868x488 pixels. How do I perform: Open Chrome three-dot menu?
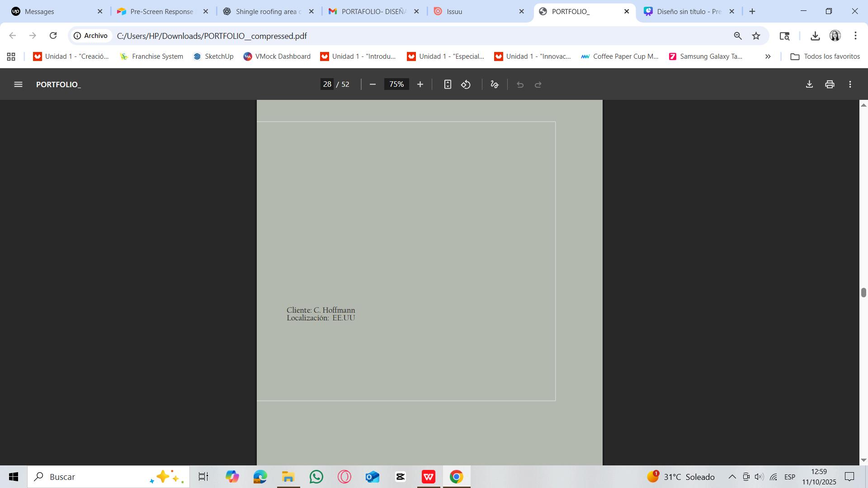[x=855, y=36]
